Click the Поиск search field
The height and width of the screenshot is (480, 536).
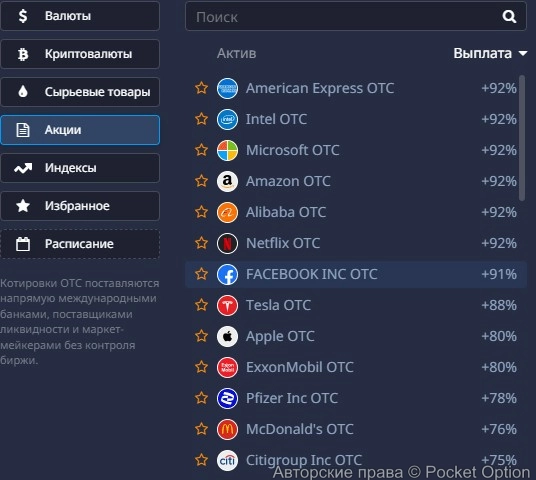(356, 16)
